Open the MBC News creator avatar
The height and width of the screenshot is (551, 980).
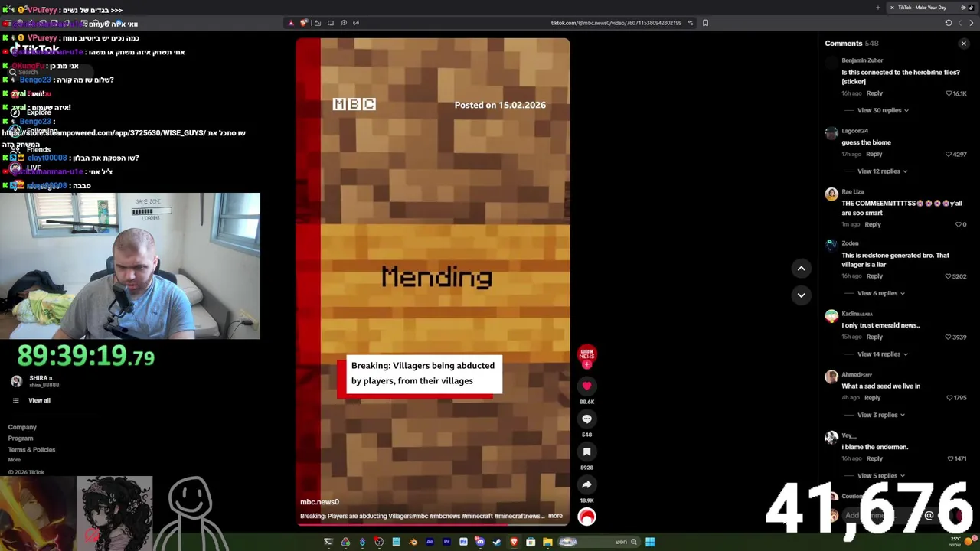pos(586,354)
